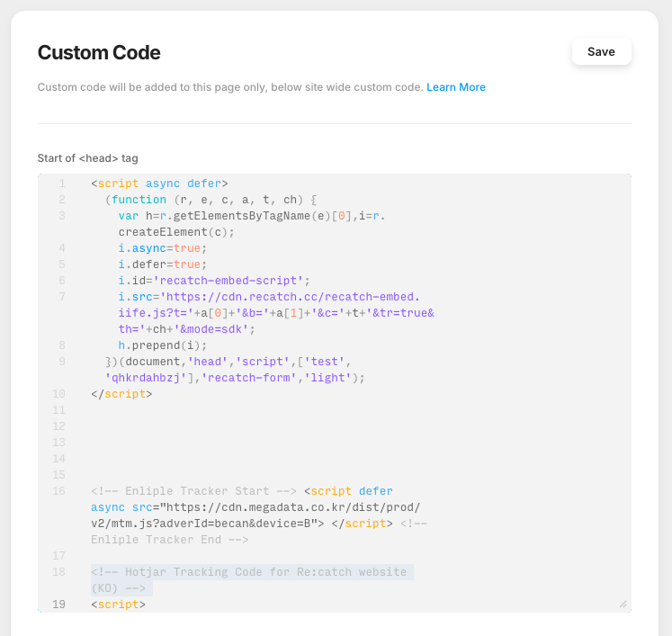
Task: Click the 'Start of <head> tag' label
Action: click(x=87, y=158)
